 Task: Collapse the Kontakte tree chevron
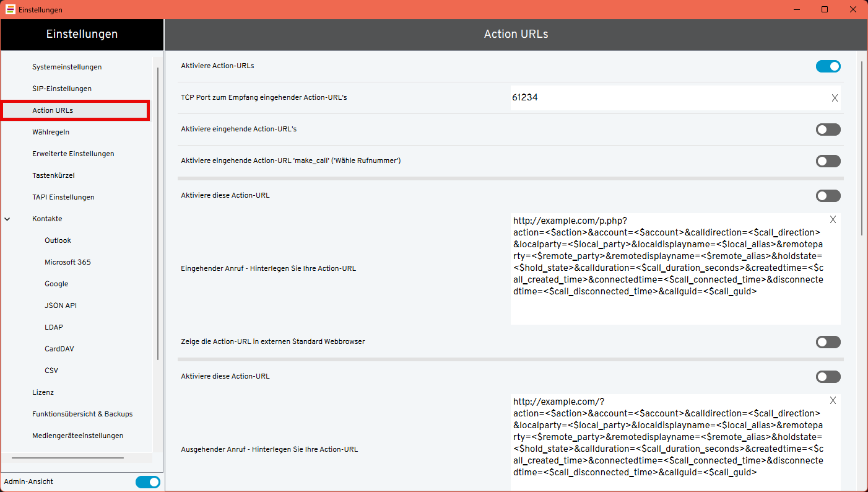coord(7,219)
